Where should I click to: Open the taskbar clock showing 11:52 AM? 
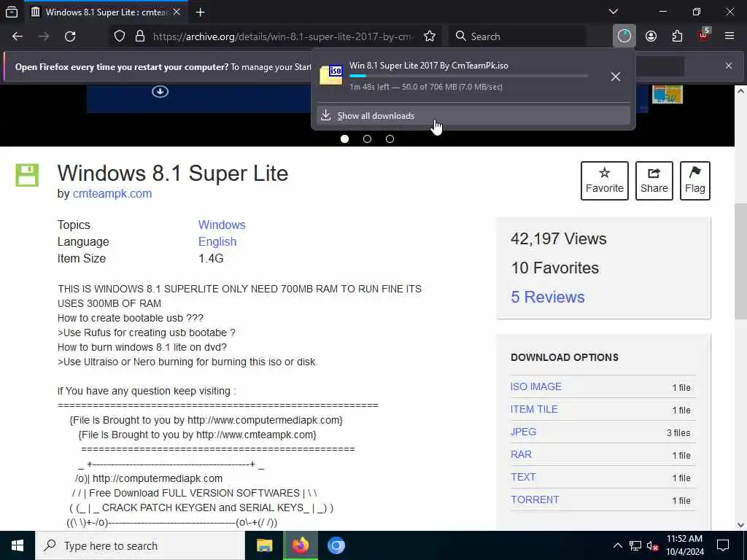point(684,545)
